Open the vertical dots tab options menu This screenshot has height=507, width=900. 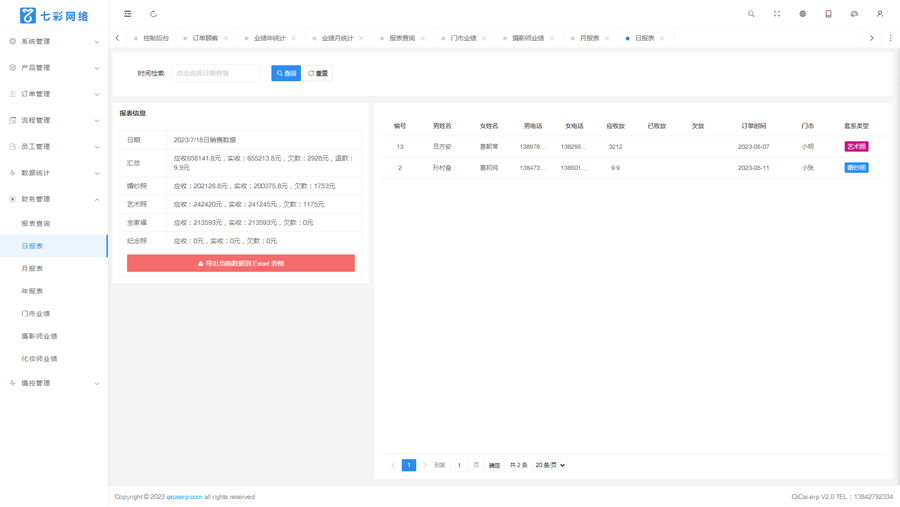pyautogui.click(x=890, y=38)
